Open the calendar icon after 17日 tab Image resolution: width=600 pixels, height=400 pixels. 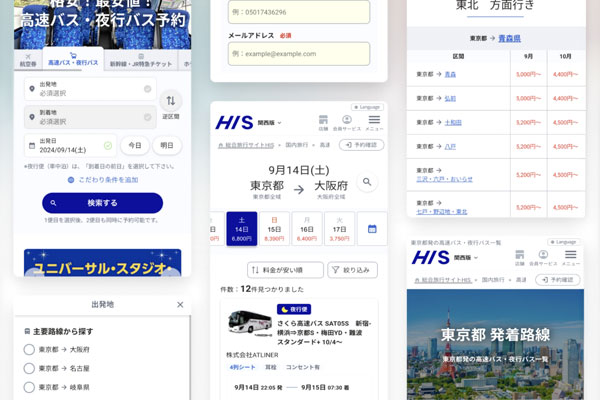372,229
